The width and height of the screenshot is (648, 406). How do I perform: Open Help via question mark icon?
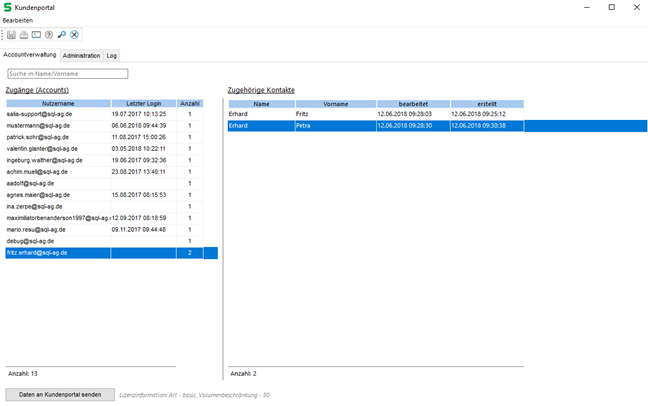coord(49,35)
